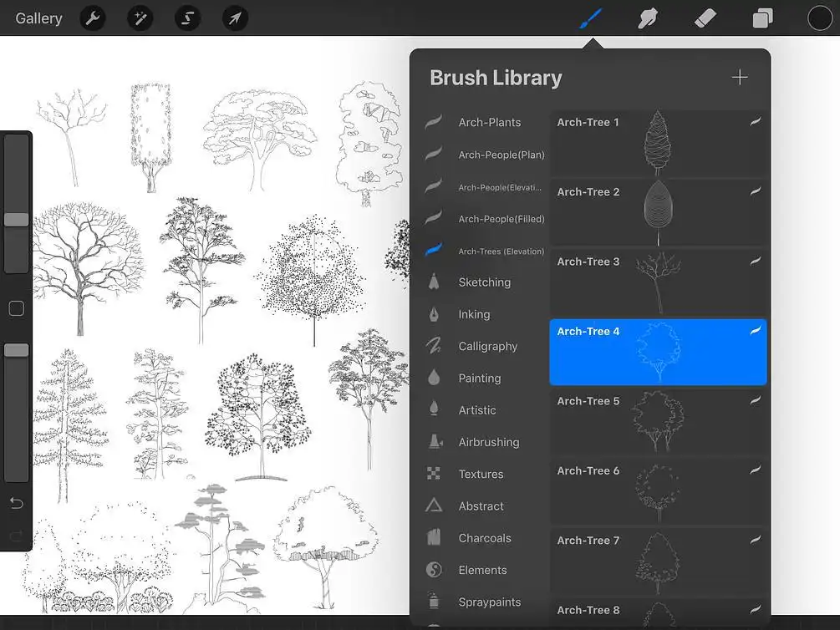
Task: Open the Actions wrench menu
Action: click(92, 18)
